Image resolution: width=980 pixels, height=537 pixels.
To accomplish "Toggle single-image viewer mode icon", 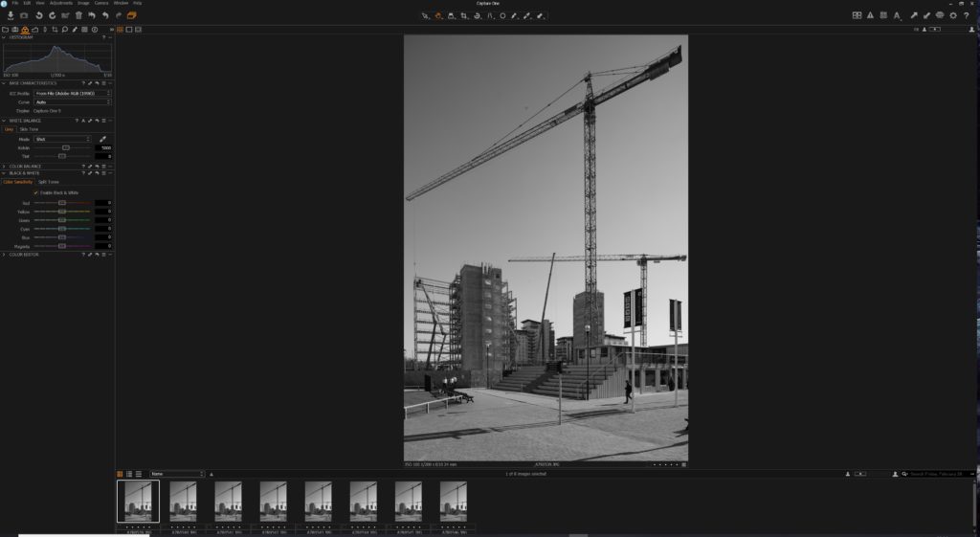I will click(x=128, y=30).
